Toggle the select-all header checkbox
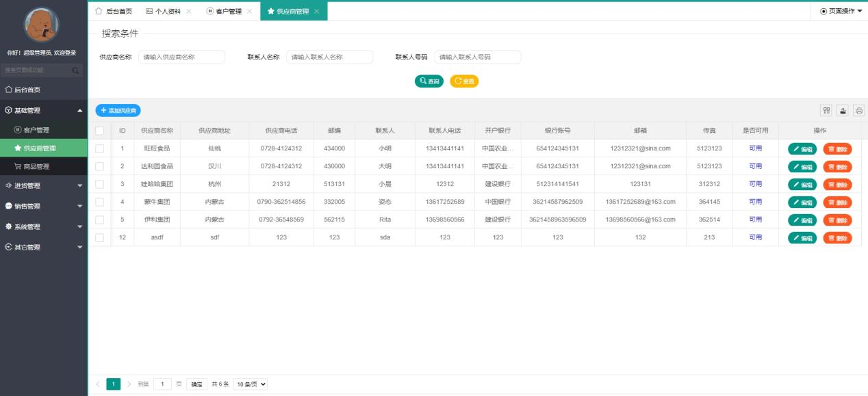 coord(100,131)
